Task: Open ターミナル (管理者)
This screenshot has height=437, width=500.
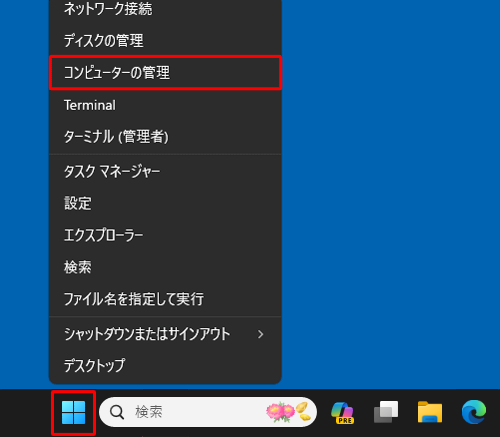Action: coord(165,137)
